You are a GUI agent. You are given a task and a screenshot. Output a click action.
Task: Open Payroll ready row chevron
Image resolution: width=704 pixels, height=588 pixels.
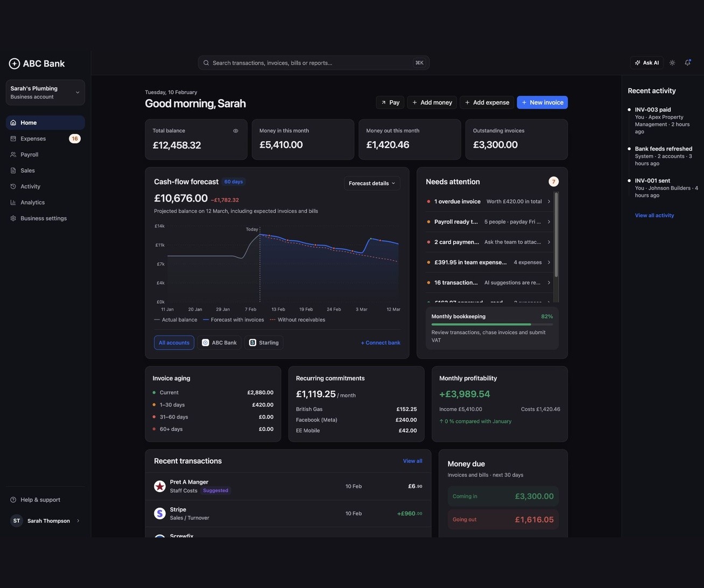(x=549, y=222)
